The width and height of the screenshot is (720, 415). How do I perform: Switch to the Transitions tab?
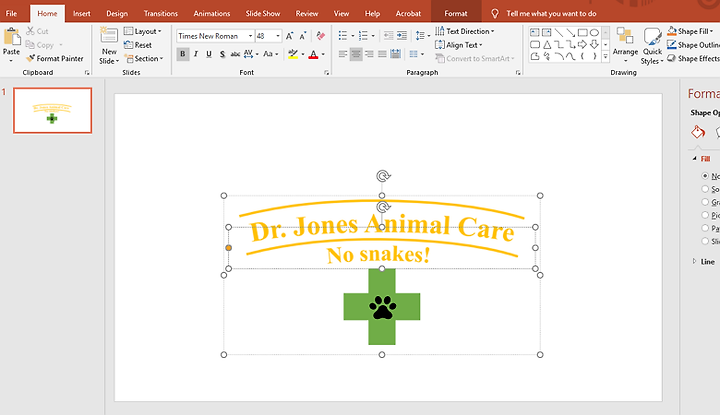161,13
